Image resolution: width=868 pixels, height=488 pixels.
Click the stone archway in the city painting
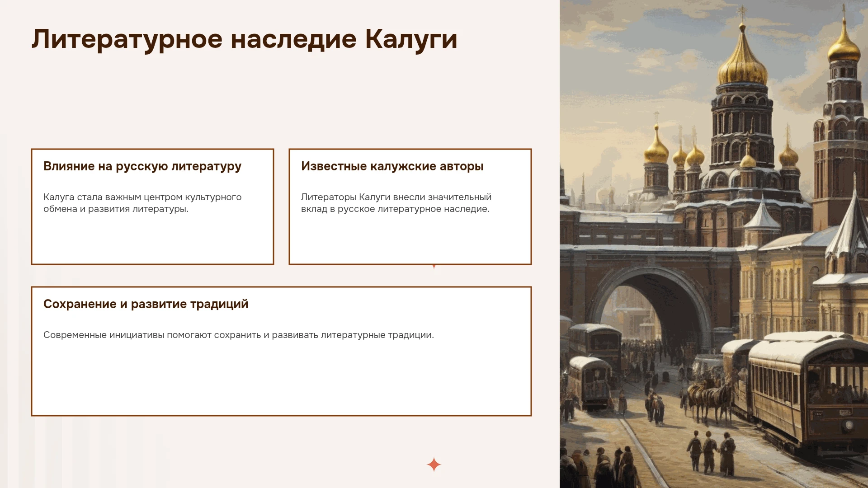(x=651, y=307)
